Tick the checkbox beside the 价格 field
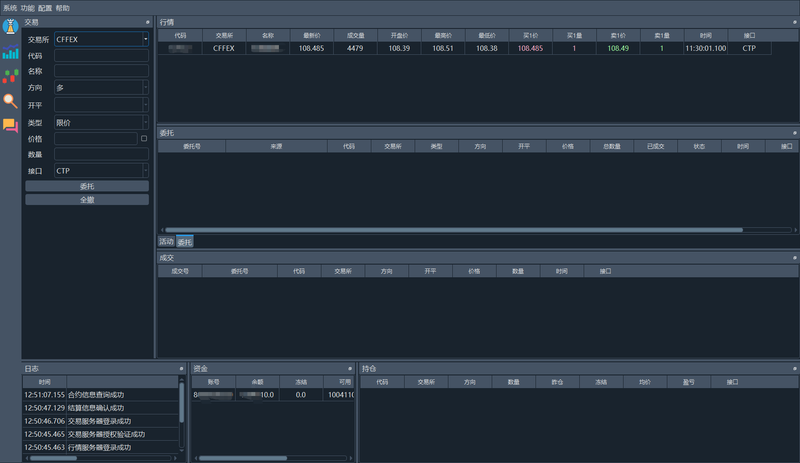 click(144, 138)
